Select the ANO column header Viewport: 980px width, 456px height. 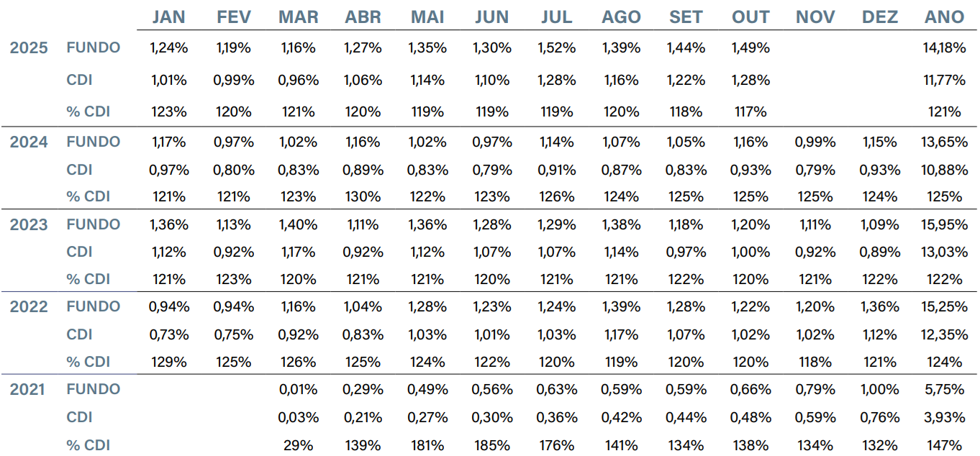(944, 17)
